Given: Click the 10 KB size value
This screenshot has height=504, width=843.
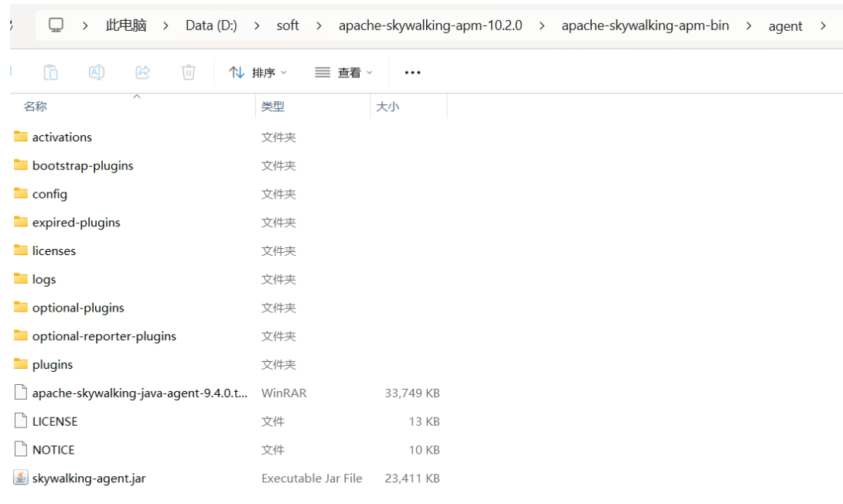Looking at the screenshot, I should (424, 450).
